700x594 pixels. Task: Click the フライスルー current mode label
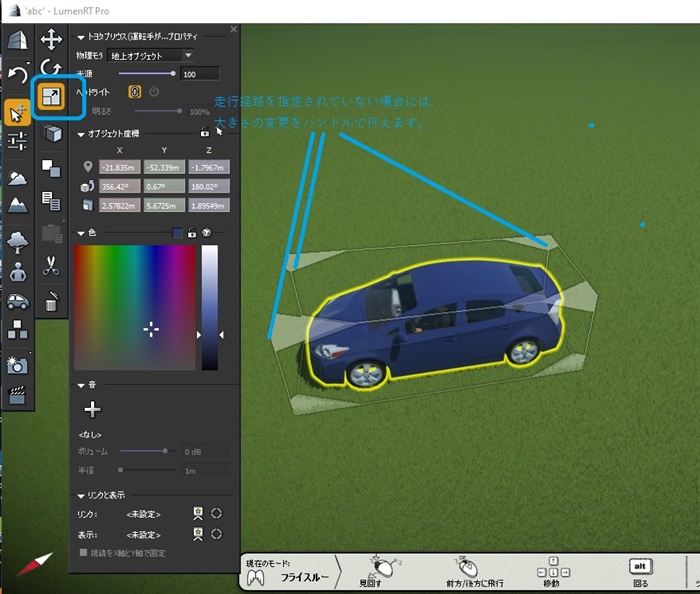click(304, 577)
